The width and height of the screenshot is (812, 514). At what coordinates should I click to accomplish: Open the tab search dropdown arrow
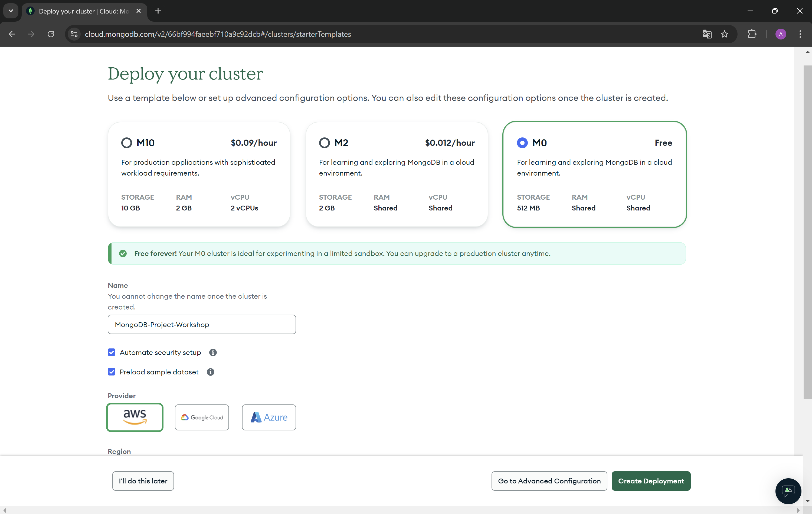pyautogui.click(x=11, y=11)
